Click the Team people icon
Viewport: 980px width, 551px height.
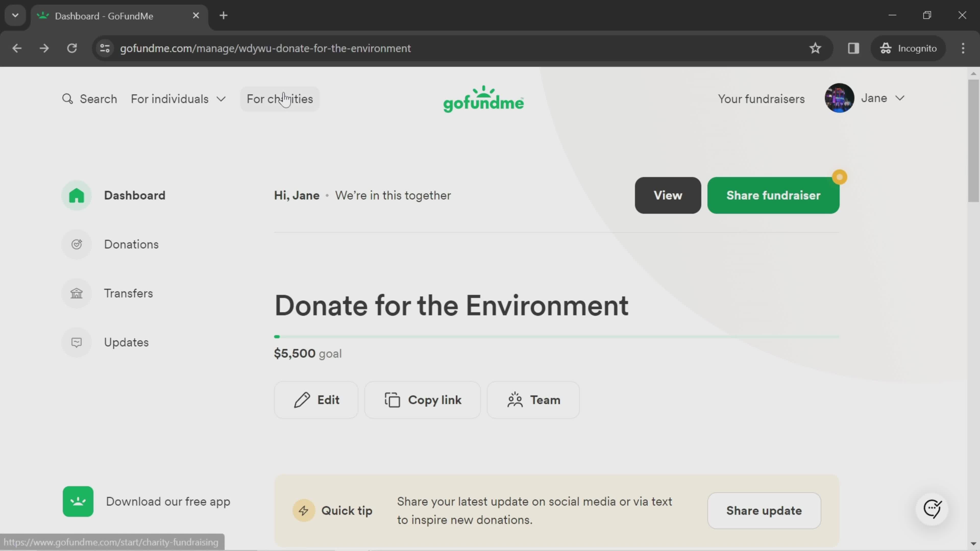point(516,400)
